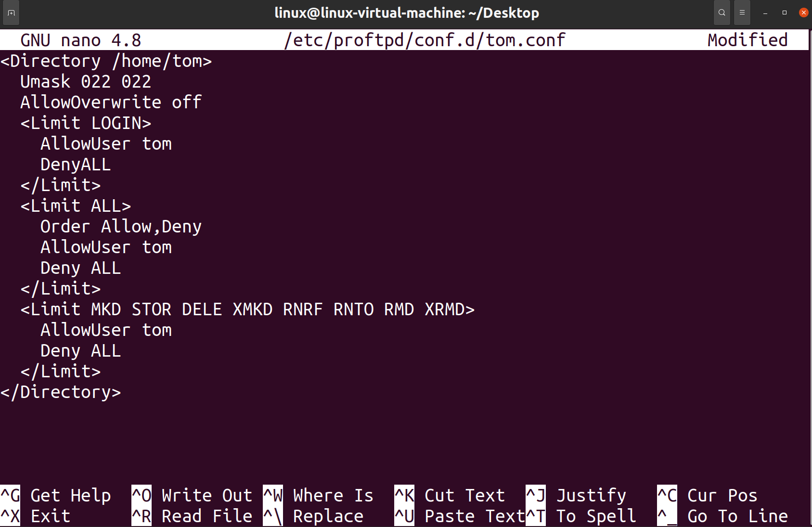This screenshot has height=527, width=812.
Task: Select the Justify shortcut label
Action: [x=592, y=495]
